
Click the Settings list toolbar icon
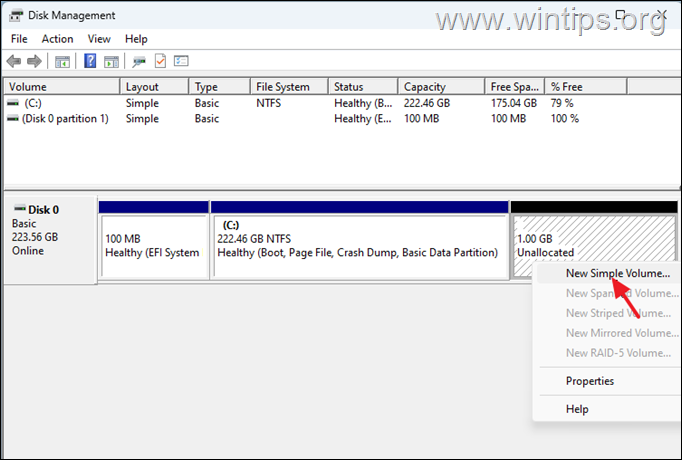[x=181, y=61]
